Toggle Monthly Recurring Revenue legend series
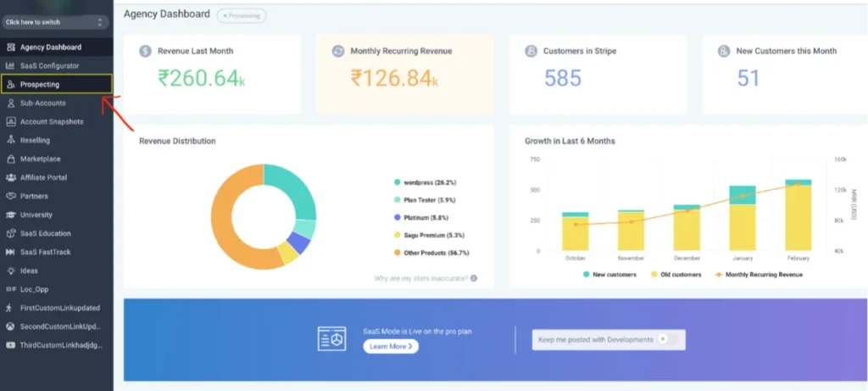Image resolution: width=868 pixels, height=391 pixels. [x=758, y=275]
